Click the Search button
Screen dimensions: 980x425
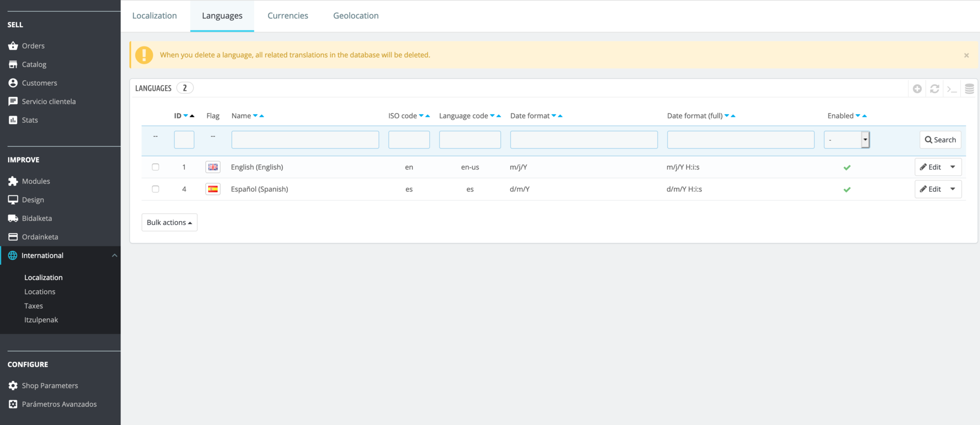(940, 140)
